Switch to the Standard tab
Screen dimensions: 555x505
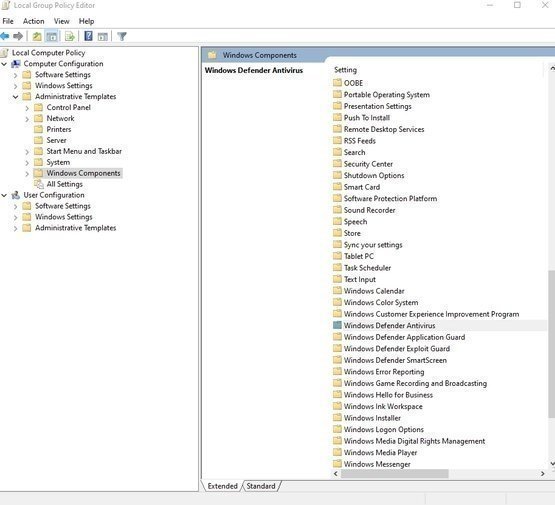(x=261, y=486)
